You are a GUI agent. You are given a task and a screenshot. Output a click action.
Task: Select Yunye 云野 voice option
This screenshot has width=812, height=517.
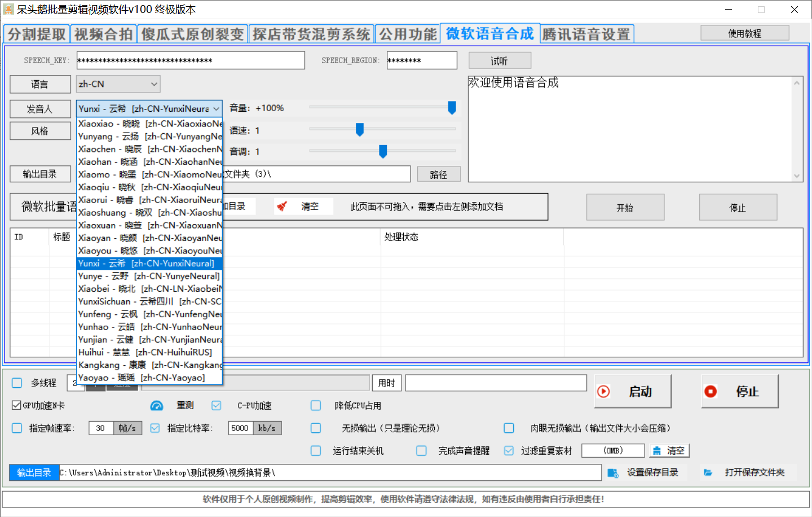pos(149,276)
